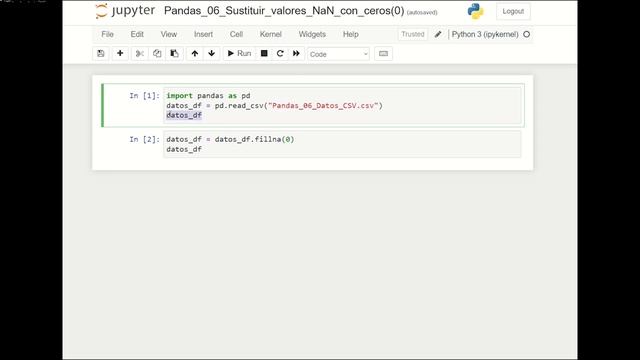Viewport: 640px width, 360px height.
Task: Open the Cell menu
Action: pyautogui.click(x=236, y=34)
